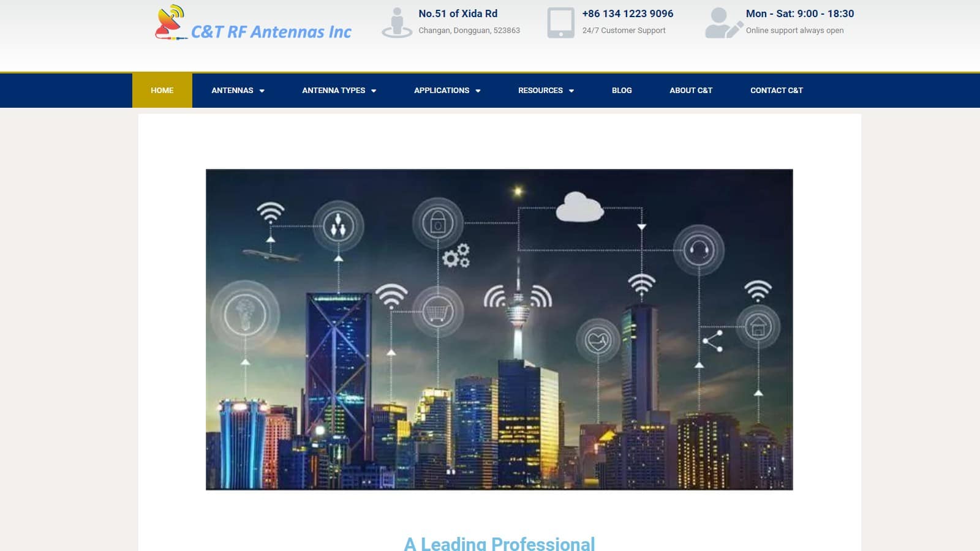The width and height of the screenshot is (980, 551).
Task: Click the Changan, Dongguan, 523863 text
Action: pos(469,31)
